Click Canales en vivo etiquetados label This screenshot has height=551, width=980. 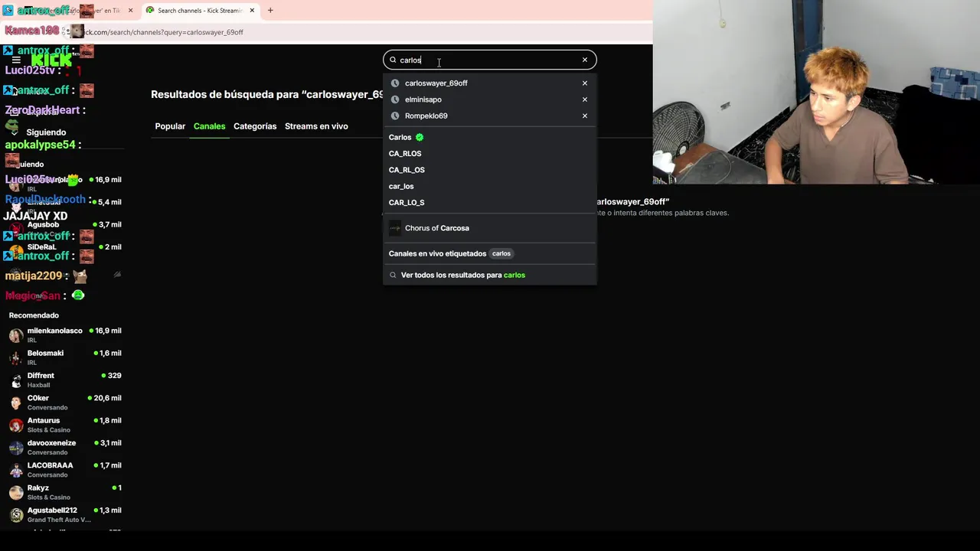[x=437, y=253]
